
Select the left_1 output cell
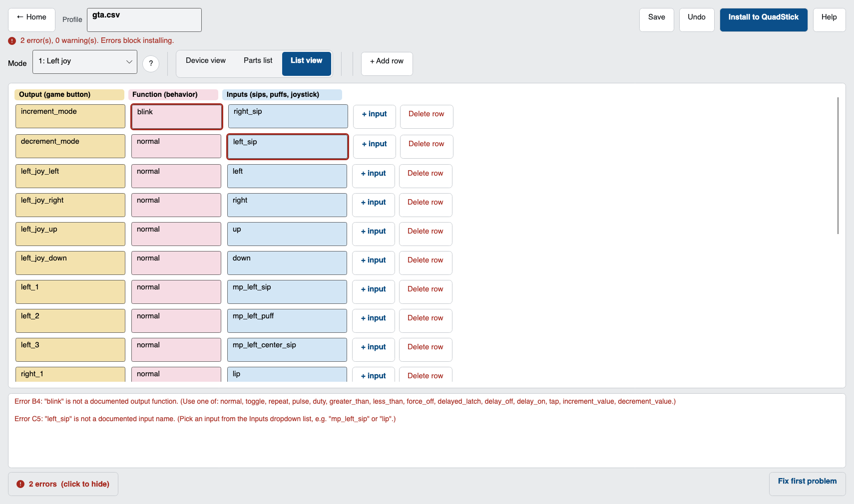tap(70, 292)
